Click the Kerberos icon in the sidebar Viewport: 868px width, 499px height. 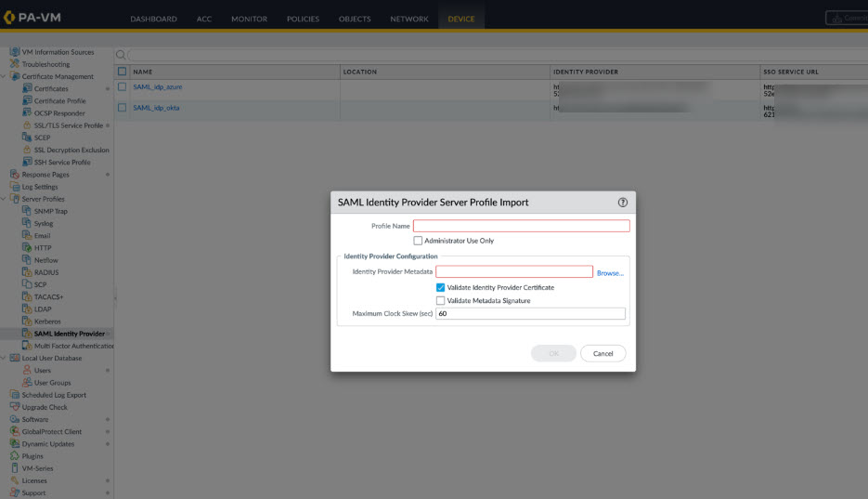point(27,321)
